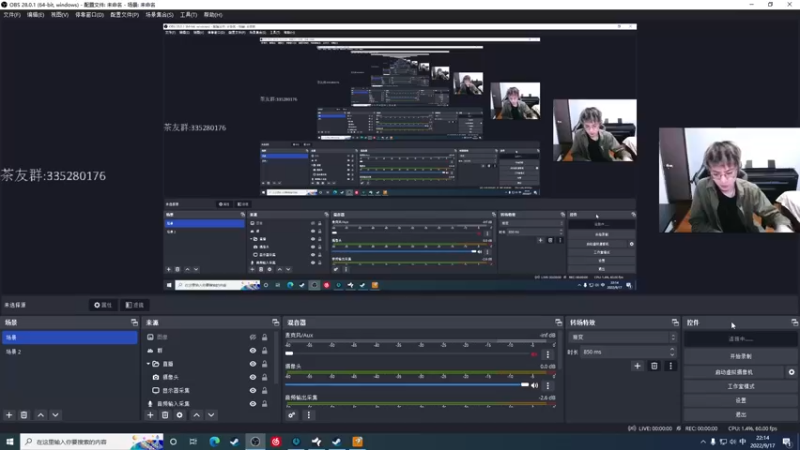Open 工具 menu in menu bar
Viewport: 800px width, 450px height.
click(188, 15)
